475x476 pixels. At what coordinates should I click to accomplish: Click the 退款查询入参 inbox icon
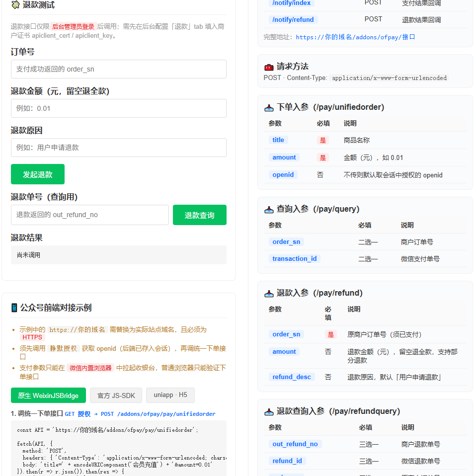pyautogui.click(x=269, y=411)
